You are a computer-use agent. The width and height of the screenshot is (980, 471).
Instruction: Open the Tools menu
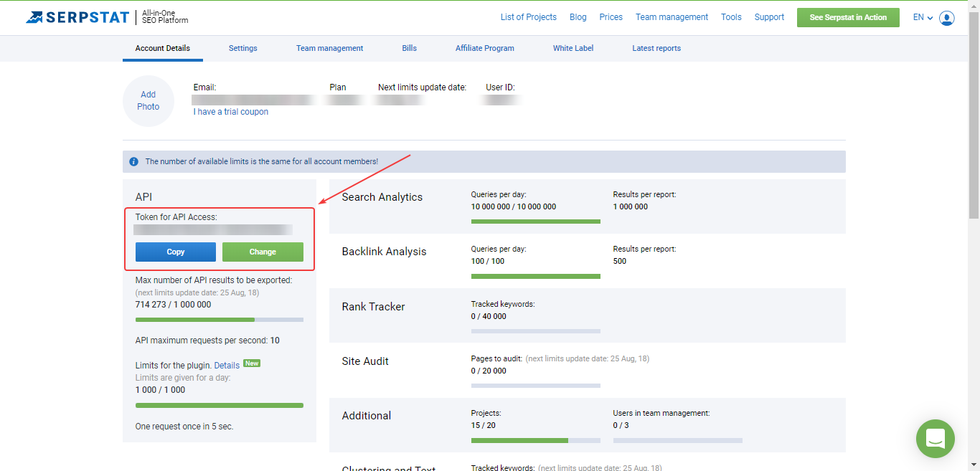point(732,17)
